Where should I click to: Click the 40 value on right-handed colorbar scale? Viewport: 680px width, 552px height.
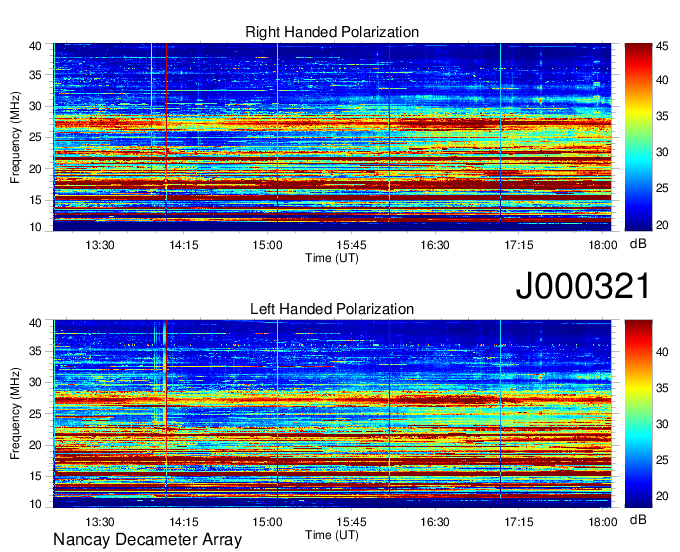tap(662, 80)
